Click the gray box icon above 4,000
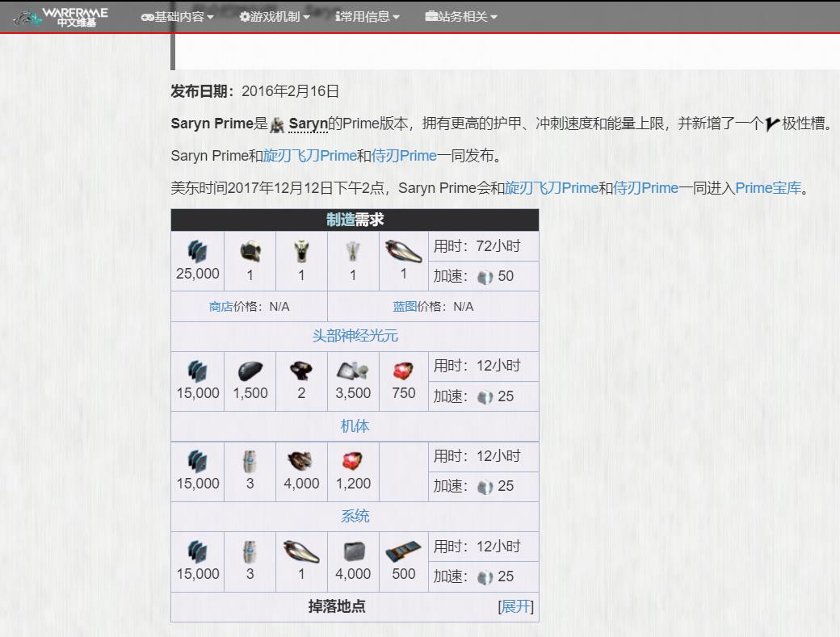The height and width of the screenshot is (637, 840). (354, 551)
